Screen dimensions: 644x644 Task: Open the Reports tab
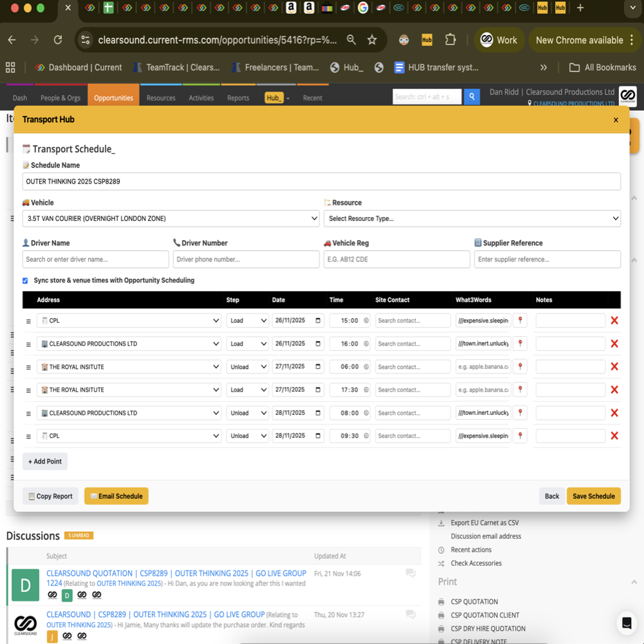(238, 98)
